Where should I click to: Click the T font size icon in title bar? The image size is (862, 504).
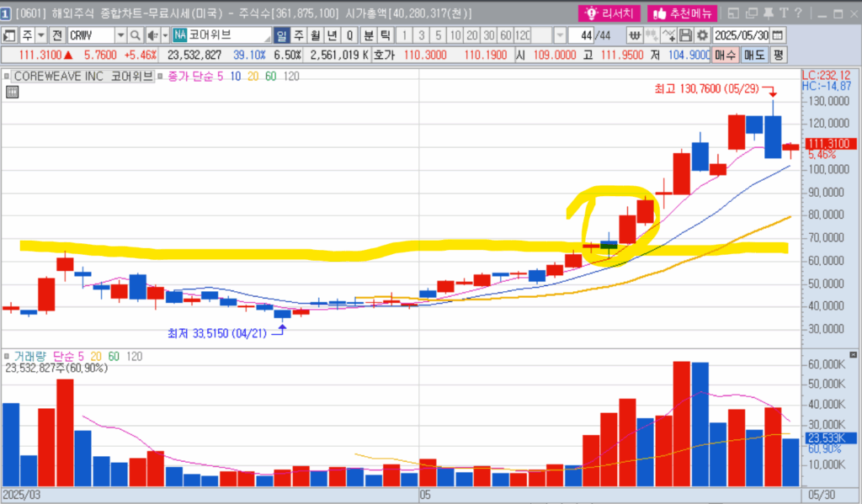[x=784, y=13]
